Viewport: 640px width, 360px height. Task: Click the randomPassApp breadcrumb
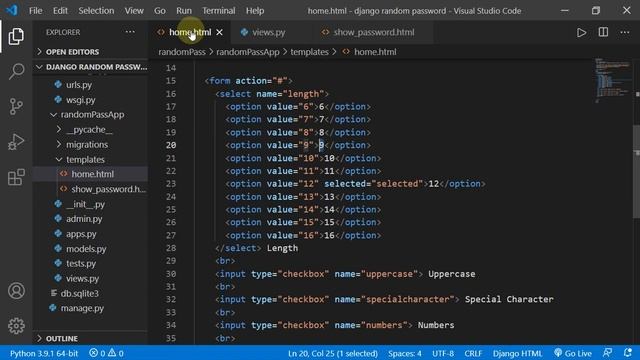point(247,52)
